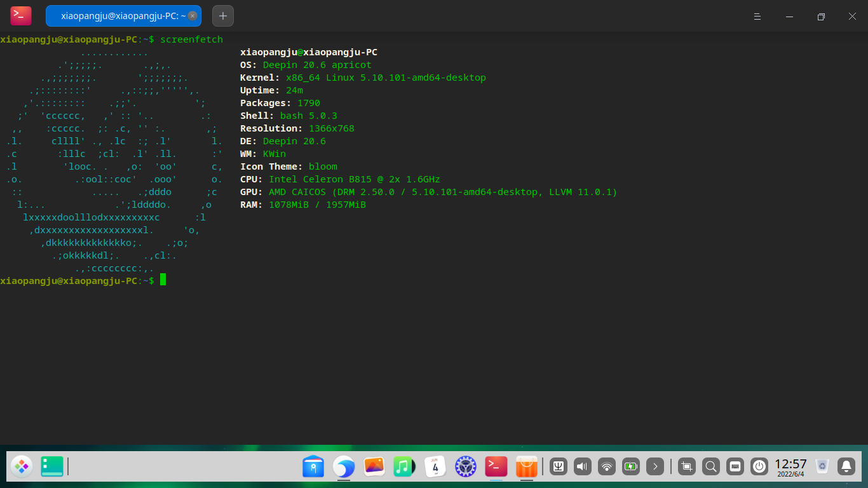Toggle the Wi-Fi connection
The image size is (868, 488).
(606, 466)
